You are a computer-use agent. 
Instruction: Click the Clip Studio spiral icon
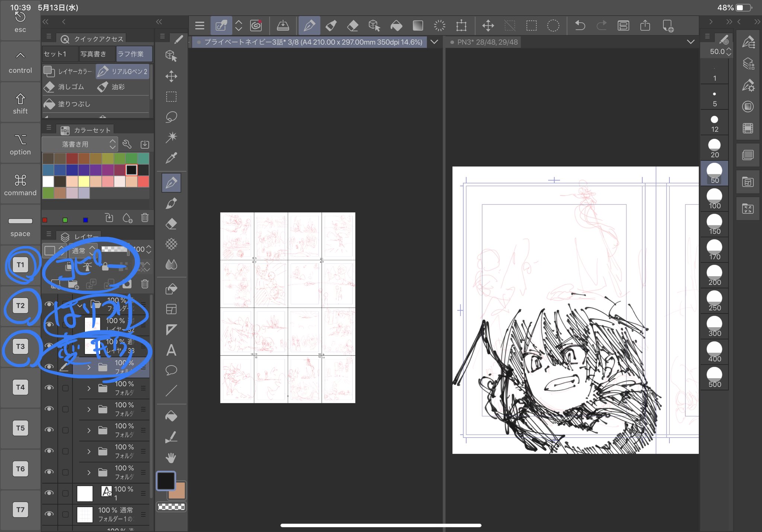256,26
